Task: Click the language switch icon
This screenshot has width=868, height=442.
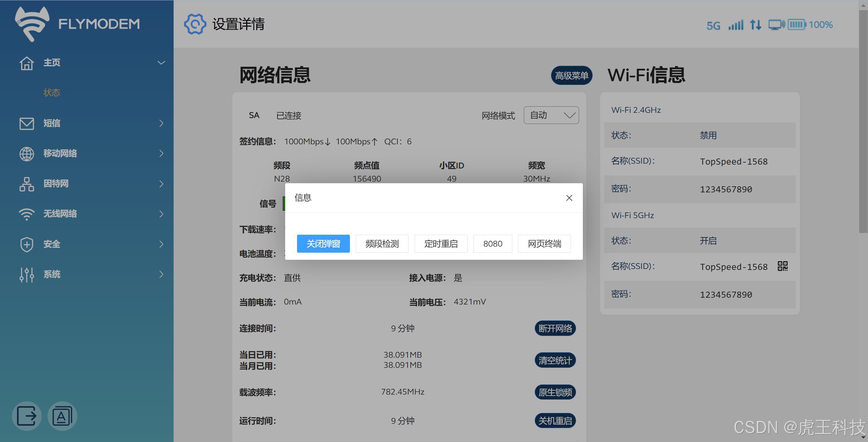Action: tap(62, 416)
